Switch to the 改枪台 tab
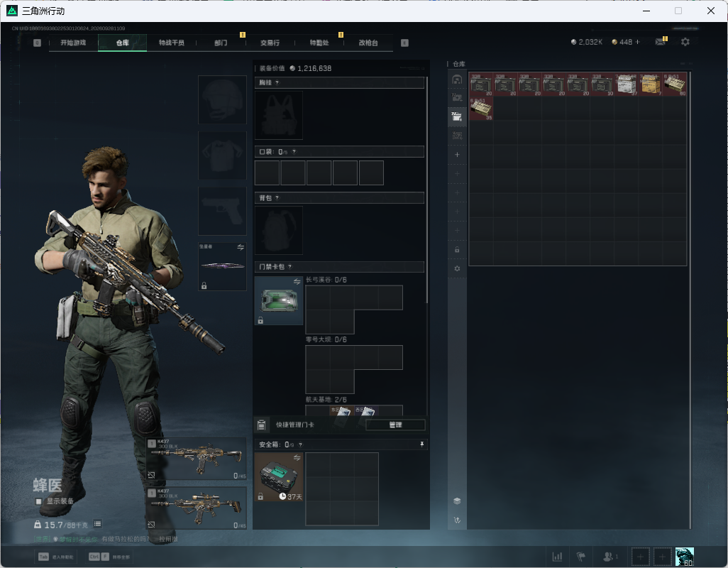 tap(368, 43)
